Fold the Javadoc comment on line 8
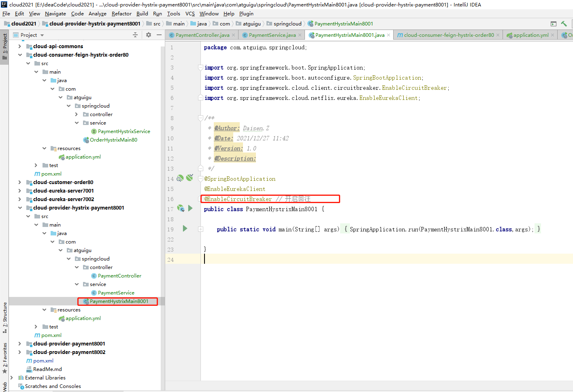The width and height of the screenshot is (573, 392). (x=200, y=118)
